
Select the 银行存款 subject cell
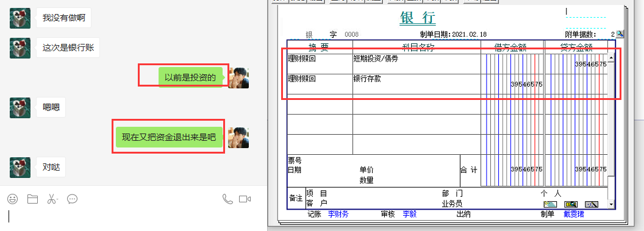(x=417, y=84)
